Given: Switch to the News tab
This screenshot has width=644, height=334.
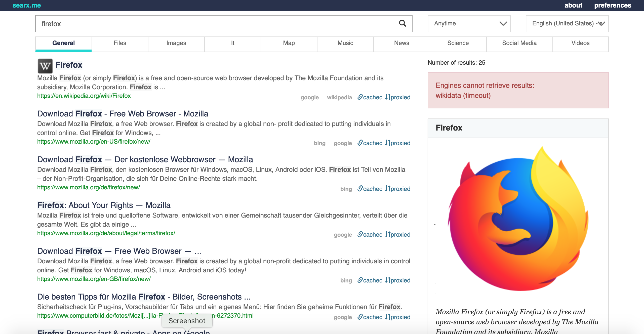Looking at the screenshot, I should point(401,43).
